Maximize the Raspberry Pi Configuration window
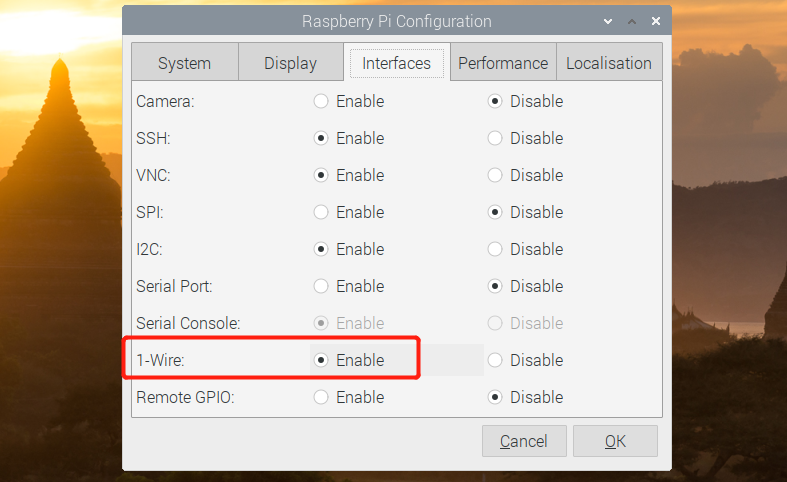The height and width of the screenshot is (482, 787). [632, 21]
